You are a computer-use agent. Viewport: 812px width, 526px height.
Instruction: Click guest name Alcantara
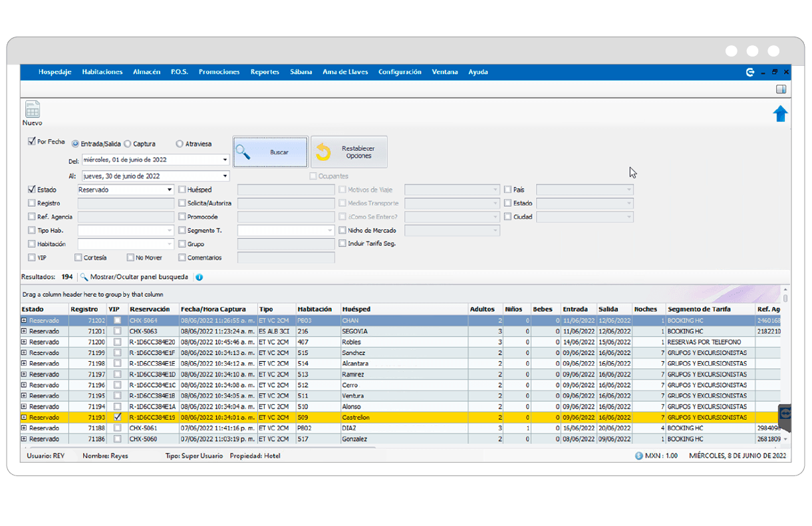pos(355,364)
